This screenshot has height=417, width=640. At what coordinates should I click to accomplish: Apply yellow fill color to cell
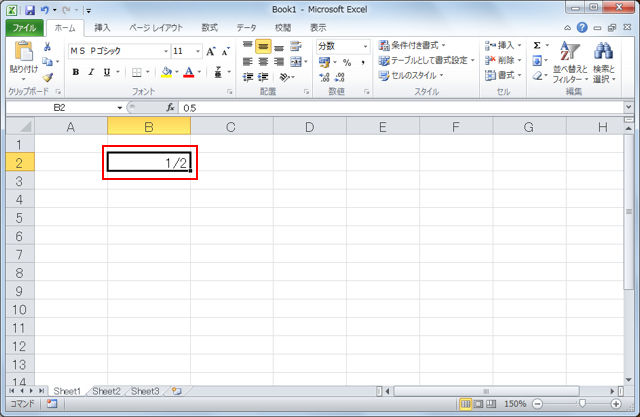167,72
